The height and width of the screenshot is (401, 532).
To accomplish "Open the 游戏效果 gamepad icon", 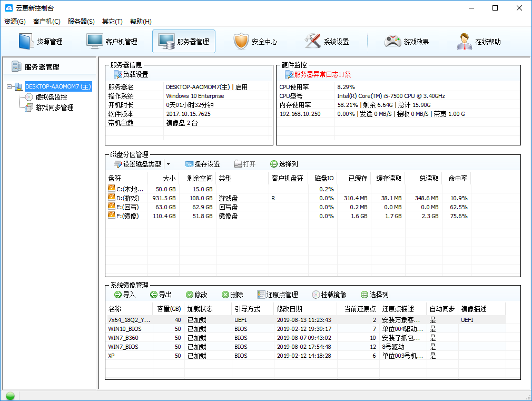I will [x=392, y=42].
